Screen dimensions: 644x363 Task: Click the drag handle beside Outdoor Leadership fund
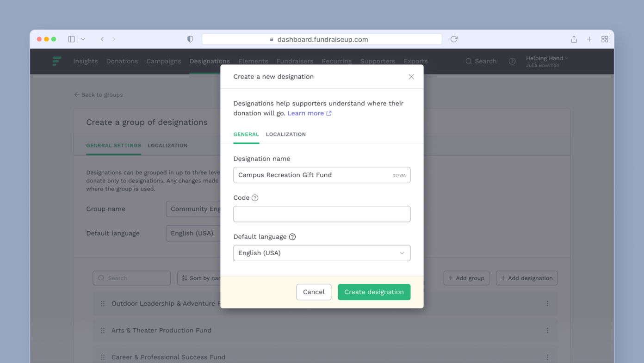pos(102,304)
